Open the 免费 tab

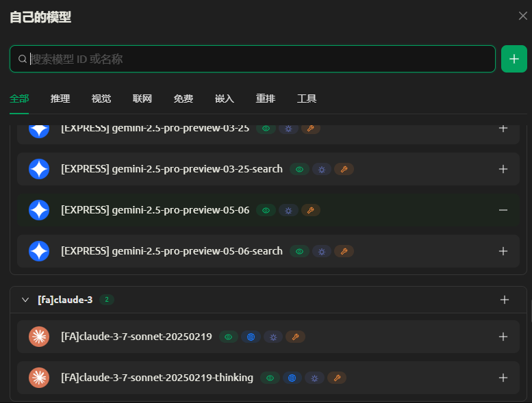[x=183, y=99]
